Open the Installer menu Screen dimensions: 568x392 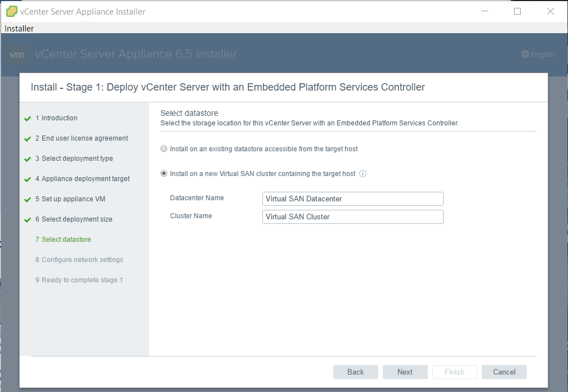click(19, 29)
